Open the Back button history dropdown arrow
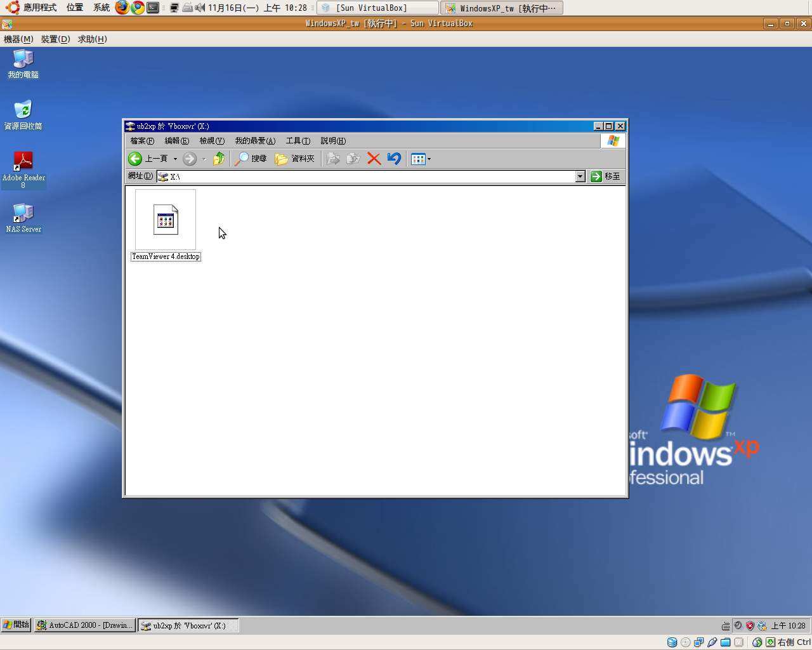This screenshot has height=650, width=812. tap(175, 159)
